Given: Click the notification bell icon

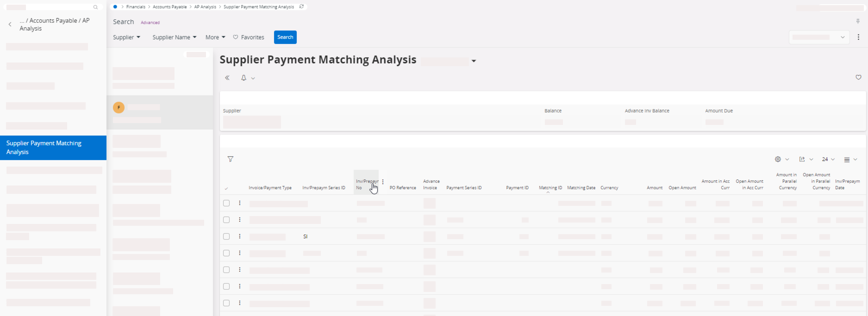Looking at the screenshot, I should click(244, 78).
